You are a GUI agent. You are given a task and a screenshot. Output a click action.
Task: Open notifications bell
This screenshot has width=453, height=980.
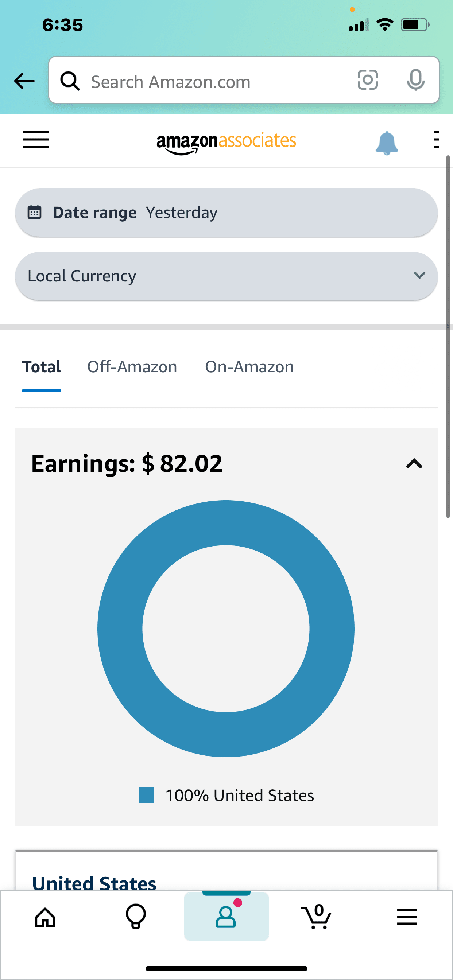[386, 143]
